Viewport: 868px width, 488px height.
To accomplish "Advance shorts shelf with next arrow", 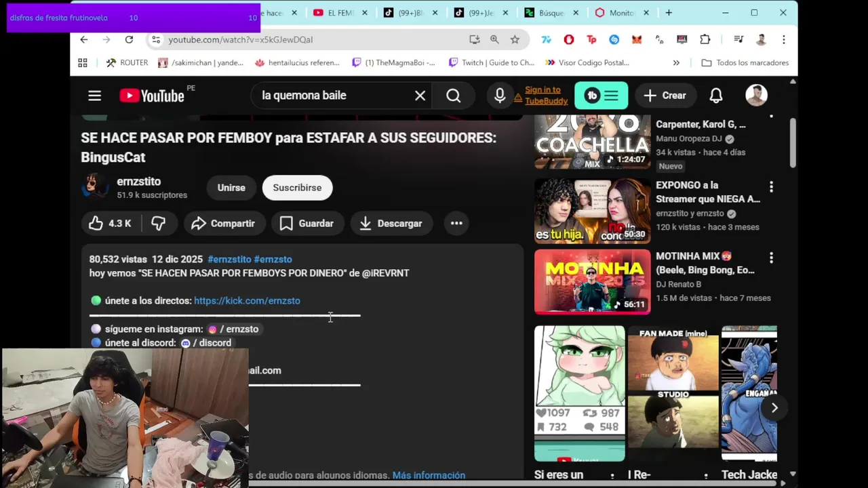I will coord(774,407).
